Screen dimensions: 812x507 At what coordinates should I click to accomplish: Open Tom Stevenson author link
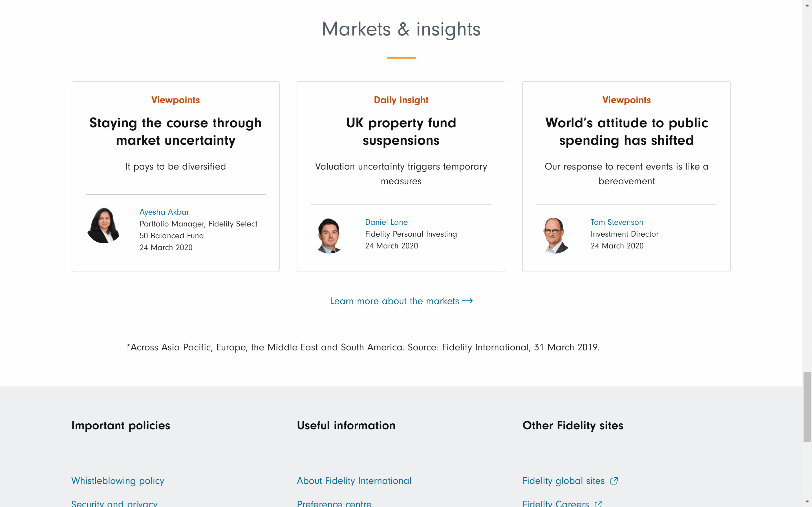616,222
